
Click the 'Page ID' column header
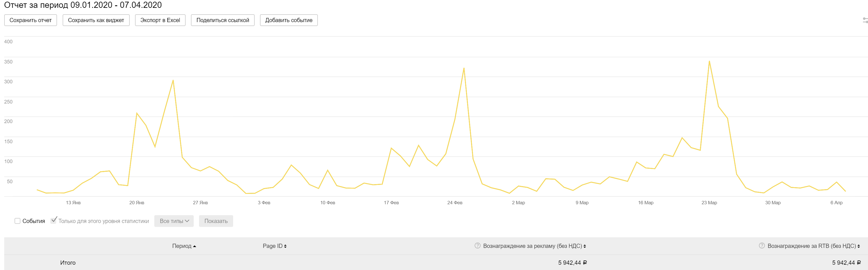click(272, 246)
